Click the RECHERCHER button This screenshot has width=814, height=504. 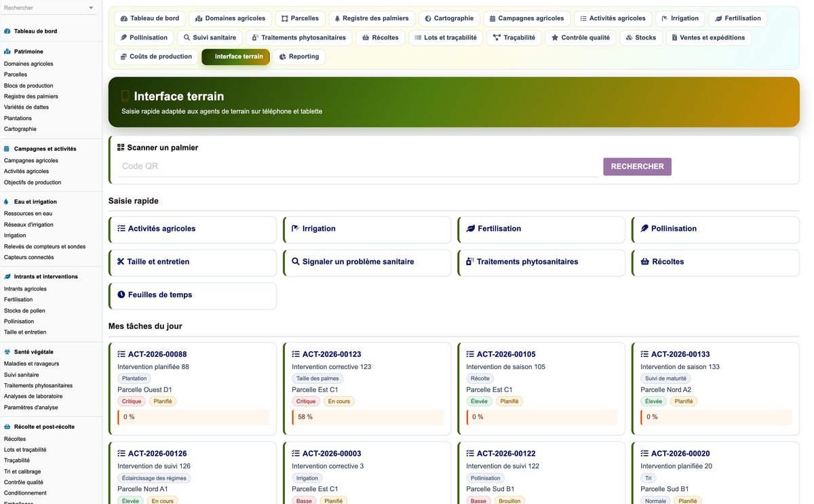637,166
